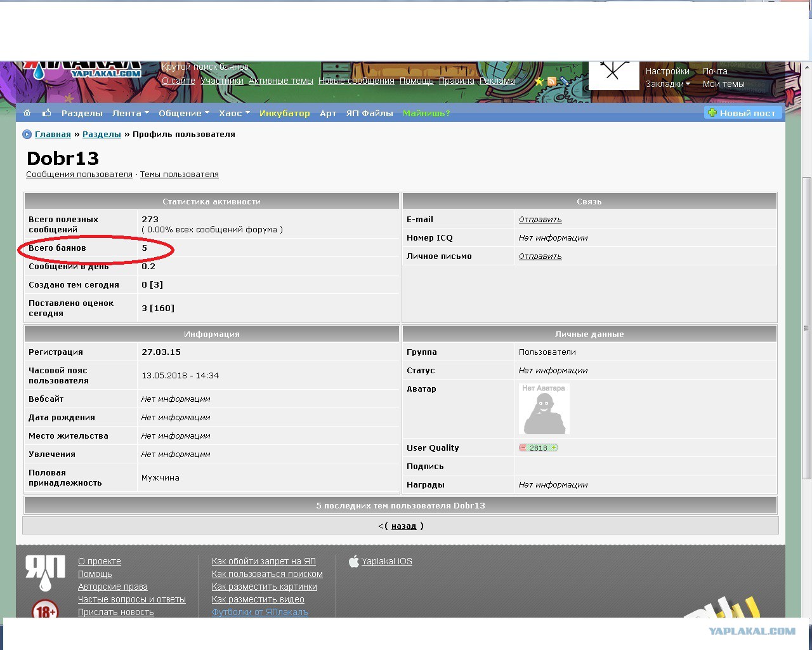Viewport: 812px width, 650px height.
Task: Expand the Хаос dropdown menu
Action: [234, 113]
